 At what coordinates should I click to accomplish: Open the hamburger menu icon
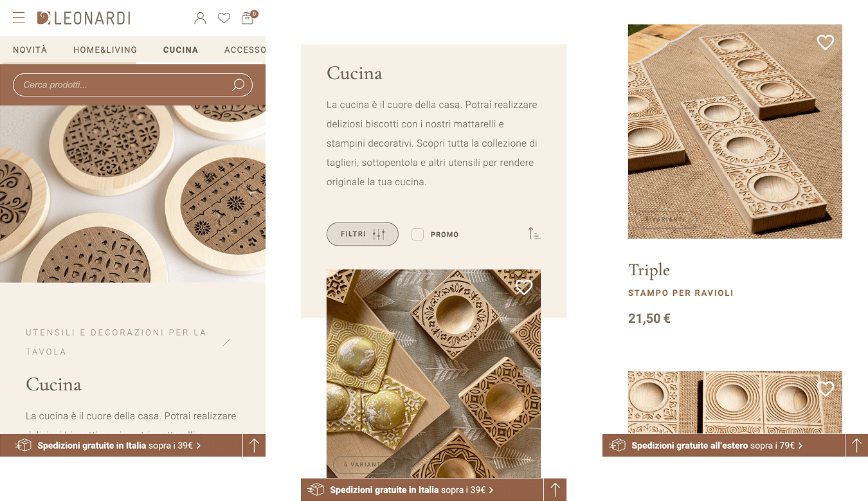[19, 18]
